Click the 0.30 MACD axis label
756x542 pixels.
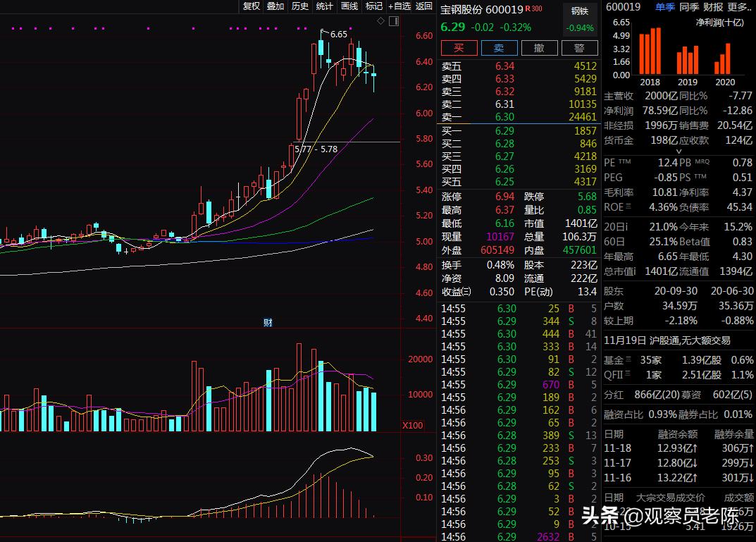pos(424,457)
